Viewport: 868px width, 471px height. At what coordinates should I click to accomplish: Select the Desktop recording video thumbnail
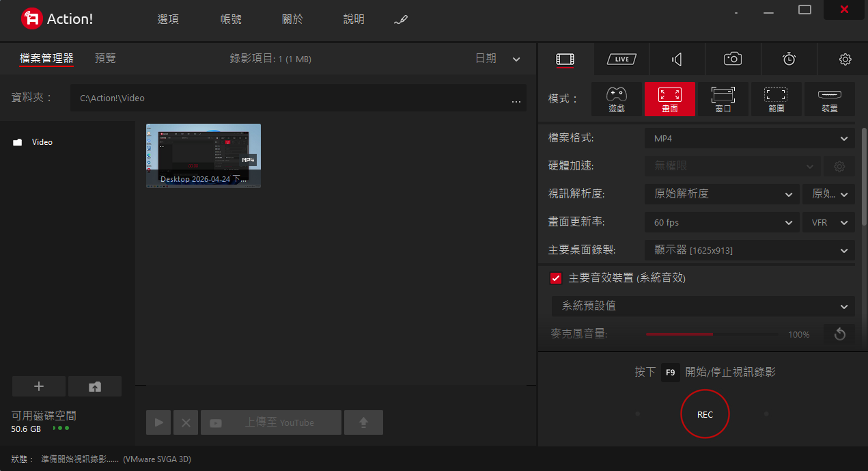pyautogui.click(x=203, y=155)
